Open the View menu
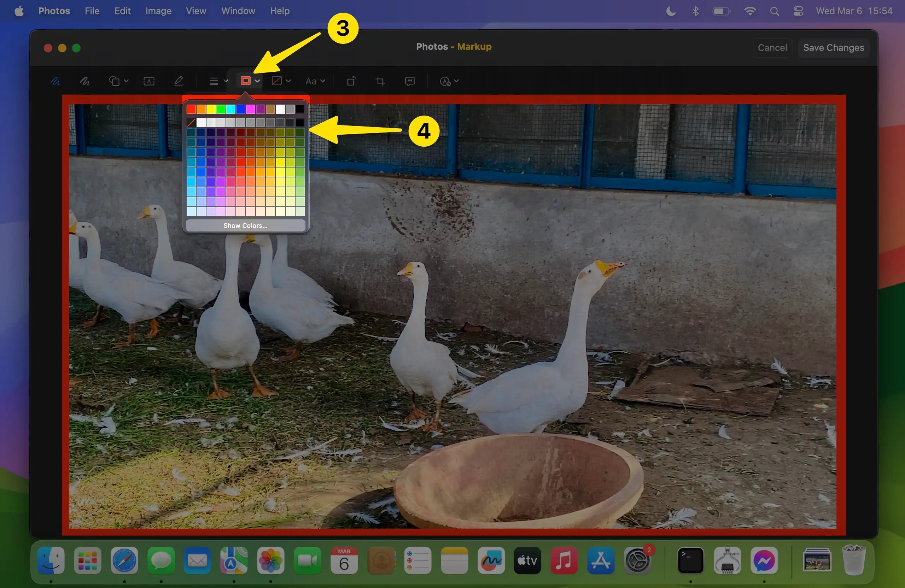This screenshot has height=588, width=905. tap(196, 11)
